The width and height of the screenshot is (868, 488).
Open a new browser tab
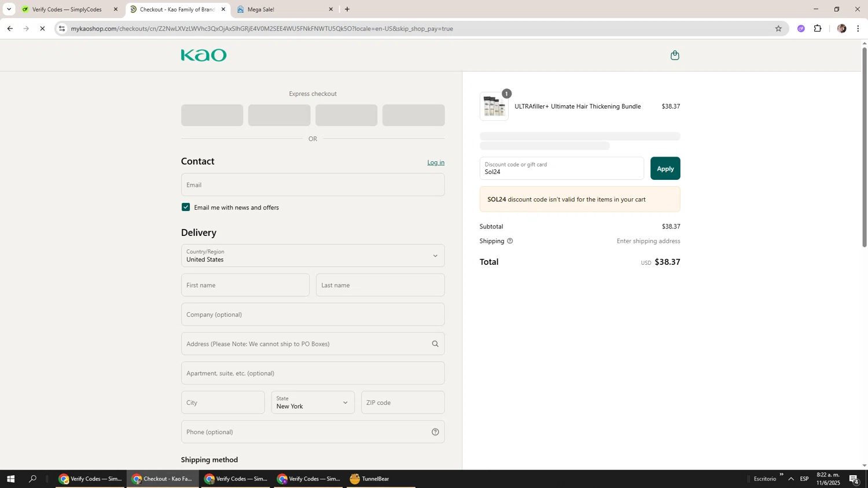pyautogui.click(x=347, y=9)
